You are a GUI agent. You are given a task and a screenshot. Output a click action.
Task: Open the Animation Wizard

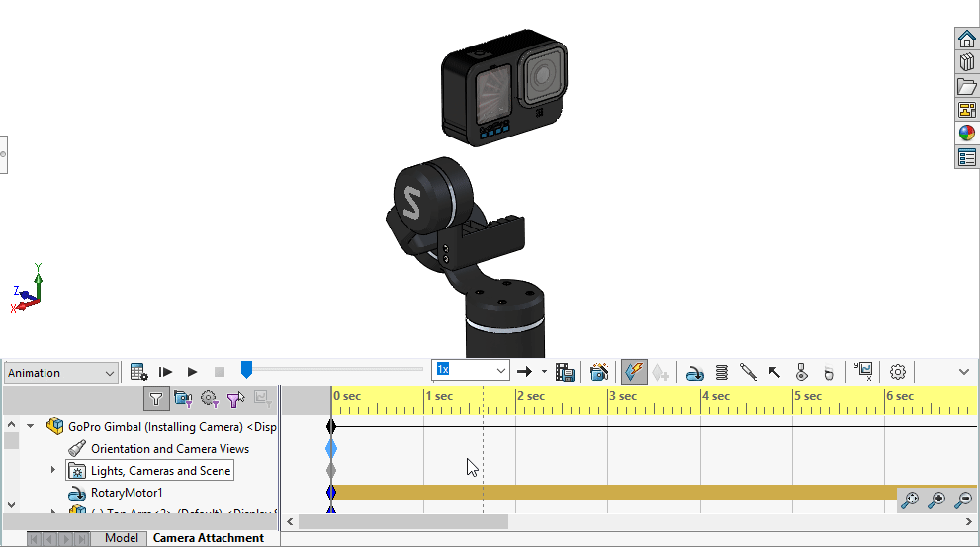599,372
